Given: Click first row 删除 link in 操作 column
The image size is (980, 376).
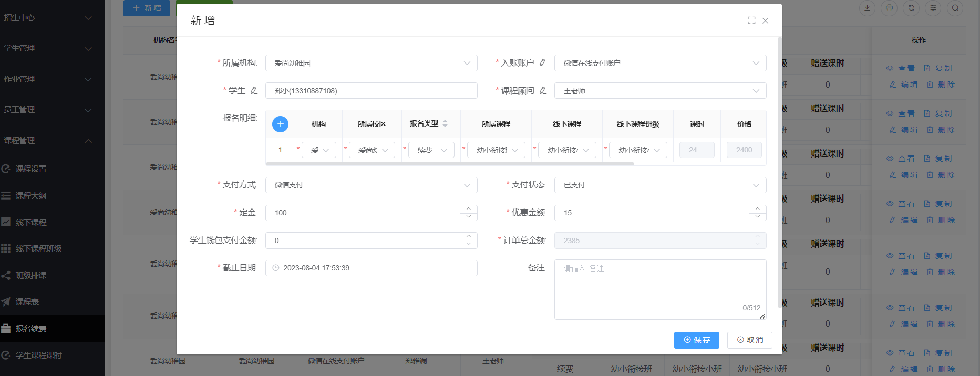Looking at the screenshot, I should 941,85.
